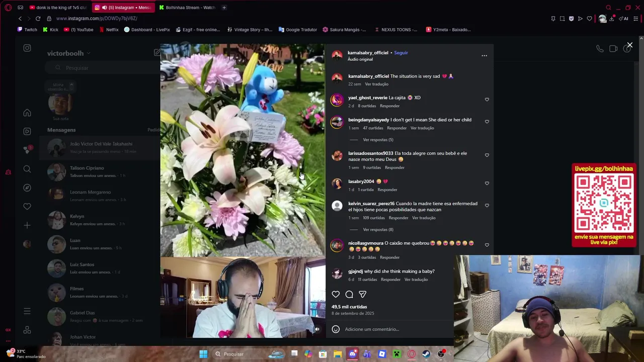
Task: Open the Twitch bookmark
Action: coord(27,30)
